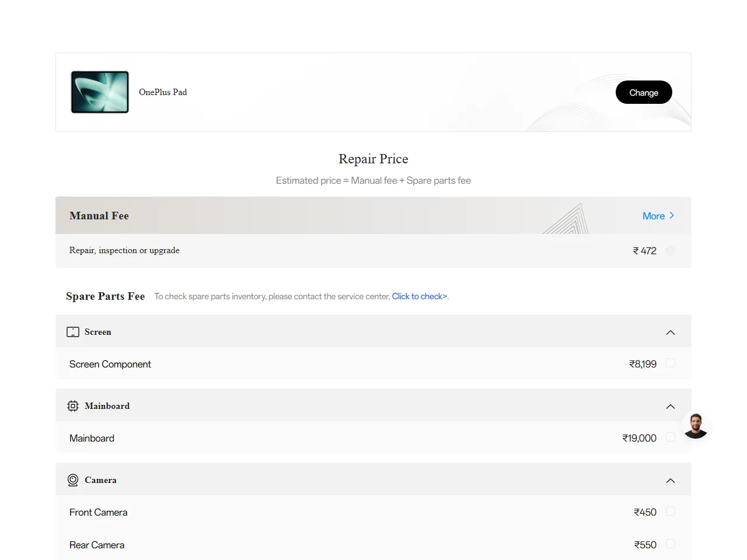This screenshot has height=560, width=747.
Task: Click the Mainboard row label under Mainboard section
Action: (92, 438)
